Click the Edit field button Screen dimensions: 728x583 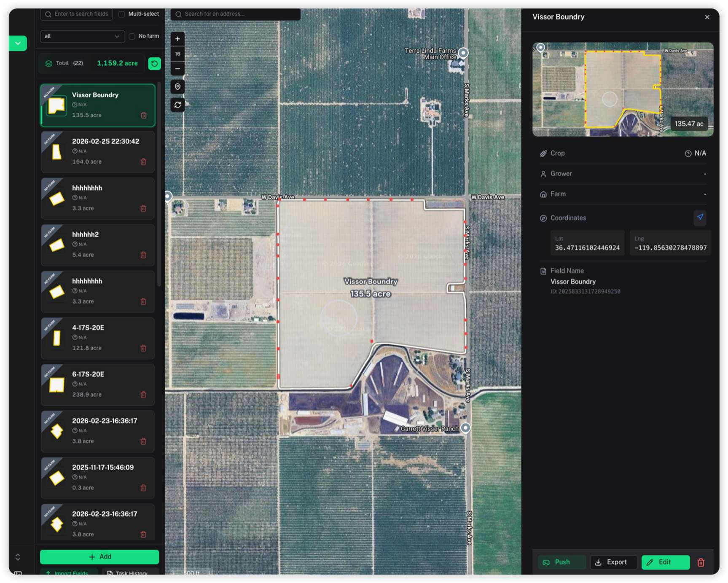pos(665,562)
